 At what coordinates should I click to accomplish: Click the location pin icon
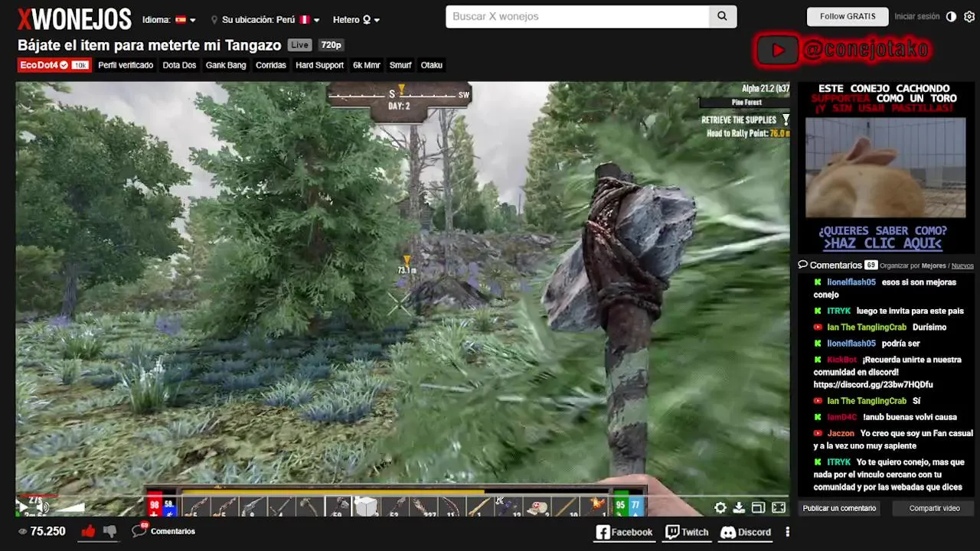(214, 20)
